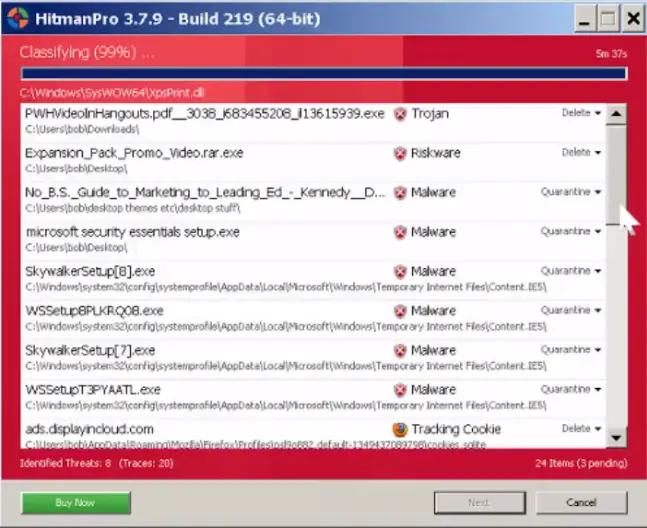Screen dimensions: 647x528
Task: Click the green Buy Now button
Action: 76,502
